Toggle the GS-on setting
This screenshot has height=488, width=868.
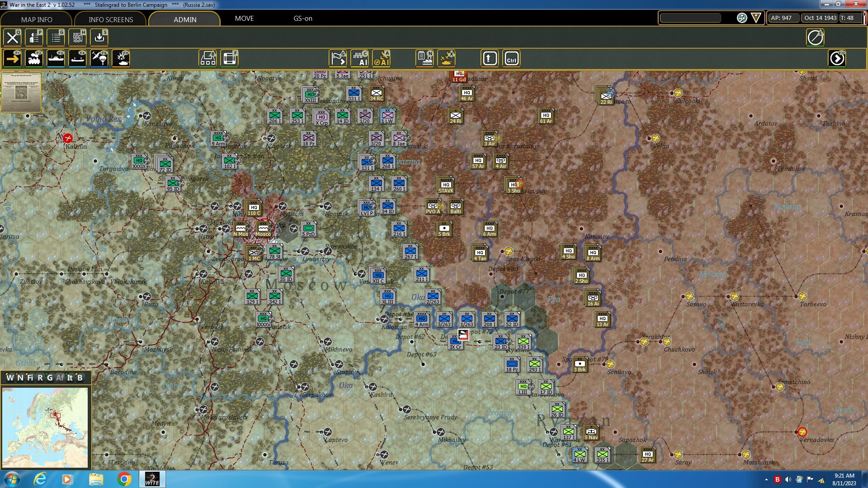point(303,19)
